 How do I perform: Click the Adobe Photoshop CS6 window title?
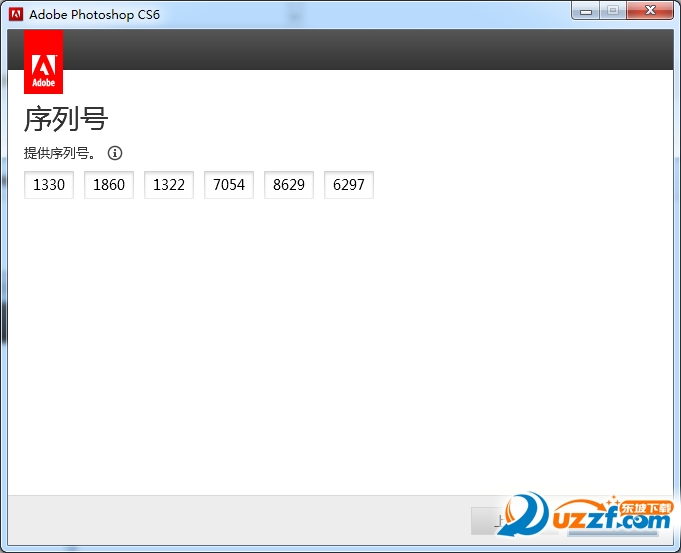click(94, 15)
